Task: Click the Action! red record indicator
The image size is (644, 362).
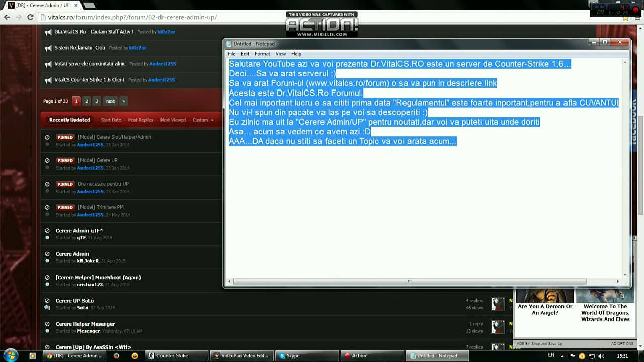Action: [635, 10]
